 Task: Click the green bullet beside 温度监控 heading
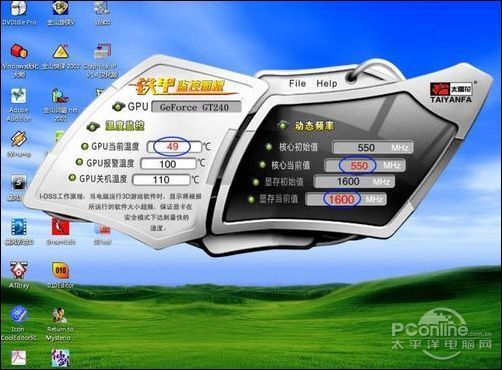click(x=93, y=126)
